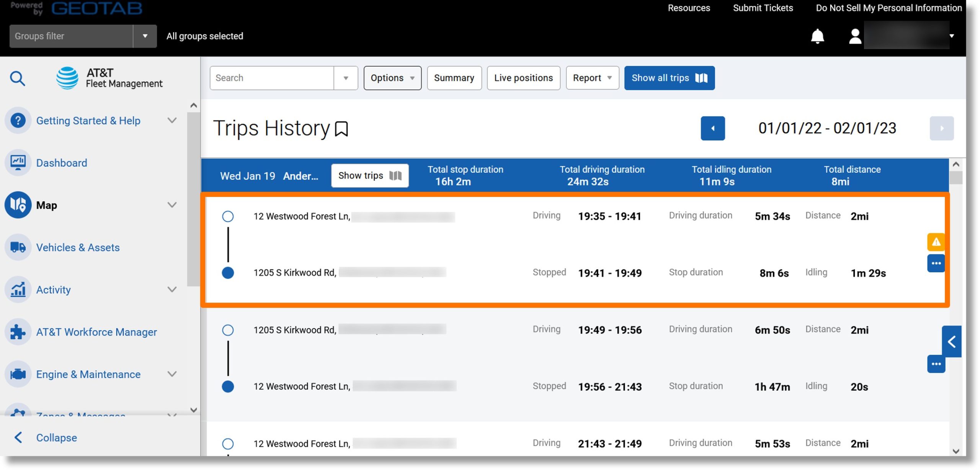Click sidebar scroll up arrow
The width and height of the screenshot is (980, 470).
194,105
